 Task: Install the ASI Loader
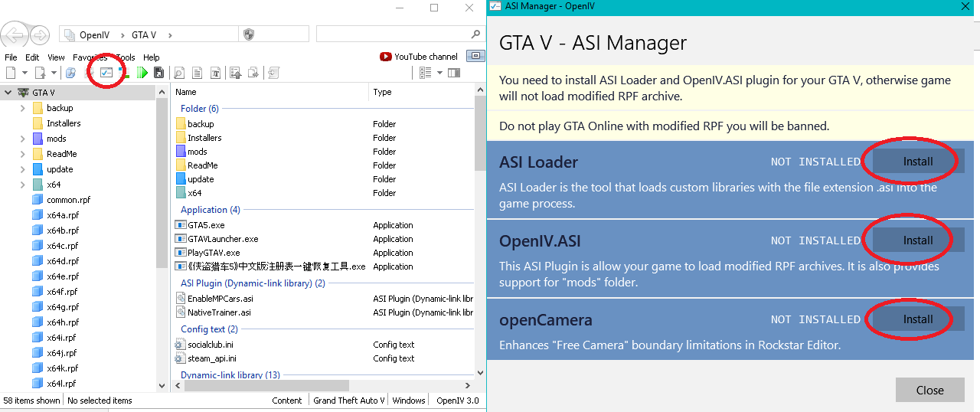pos(918,162)
